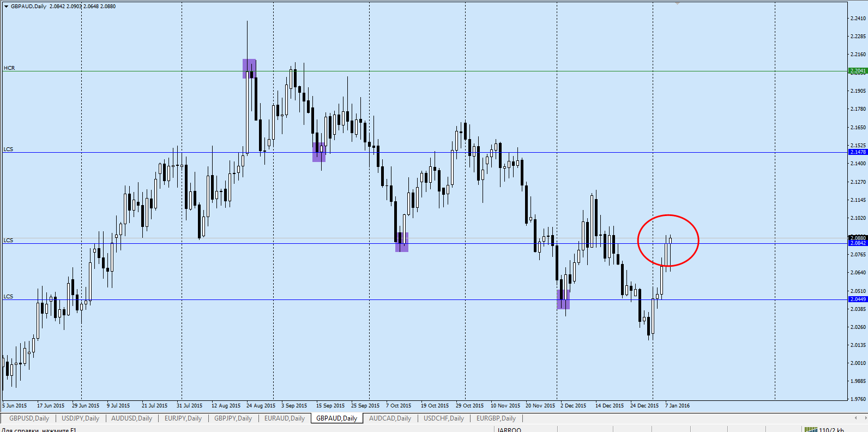This screenshot has width=868, height=432.
Task: Switch to the EURGBP,Daily chart tab
Action: [496, 418]
